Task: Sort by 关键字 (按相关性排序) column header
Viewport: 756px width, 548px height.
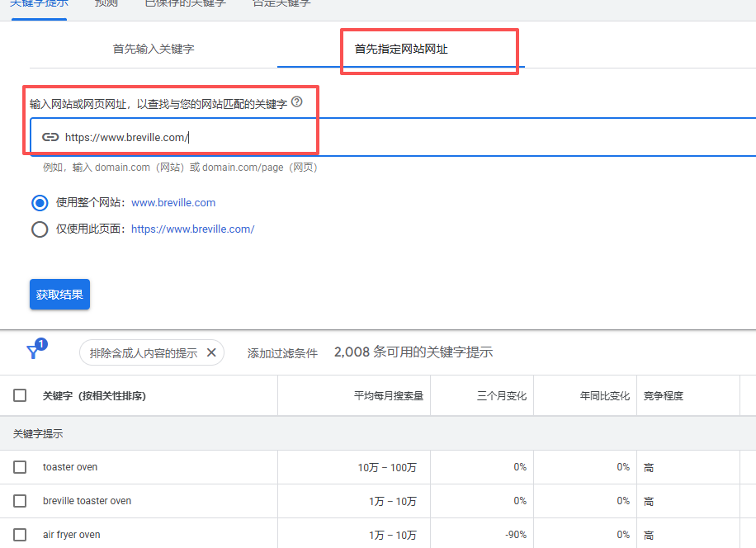Action: coord(94,396)
